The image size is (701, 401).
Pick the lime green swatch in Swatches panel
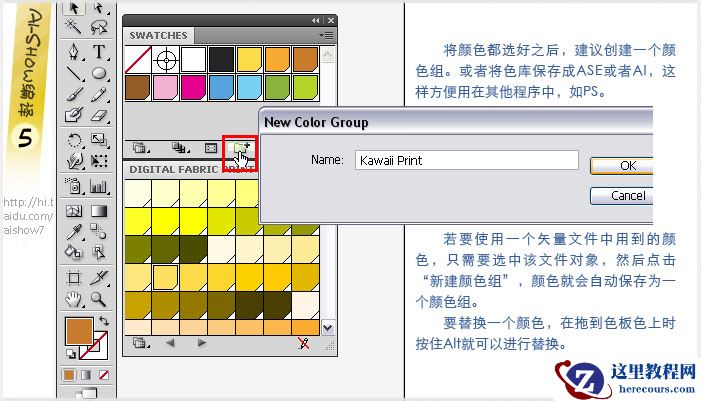click(306, 87)
